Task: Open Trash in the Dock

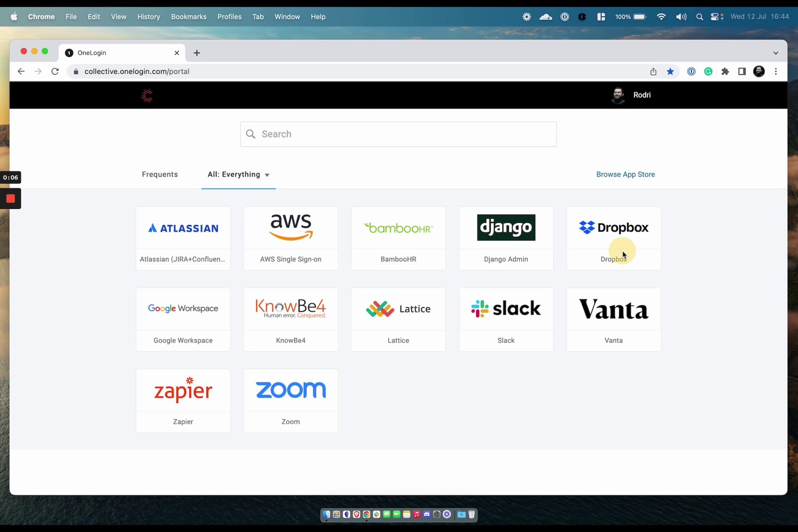Action: [471, 514]
